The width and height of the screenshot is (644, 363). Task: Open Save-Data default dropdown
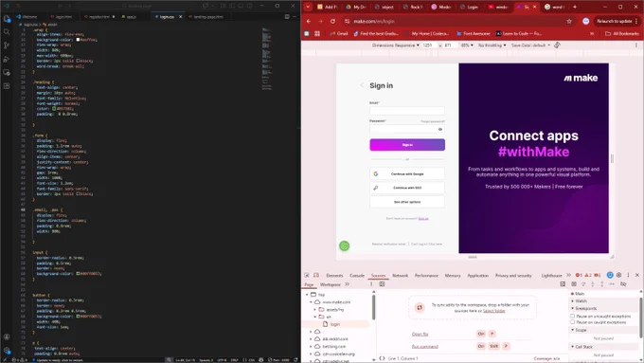(530, 45)
